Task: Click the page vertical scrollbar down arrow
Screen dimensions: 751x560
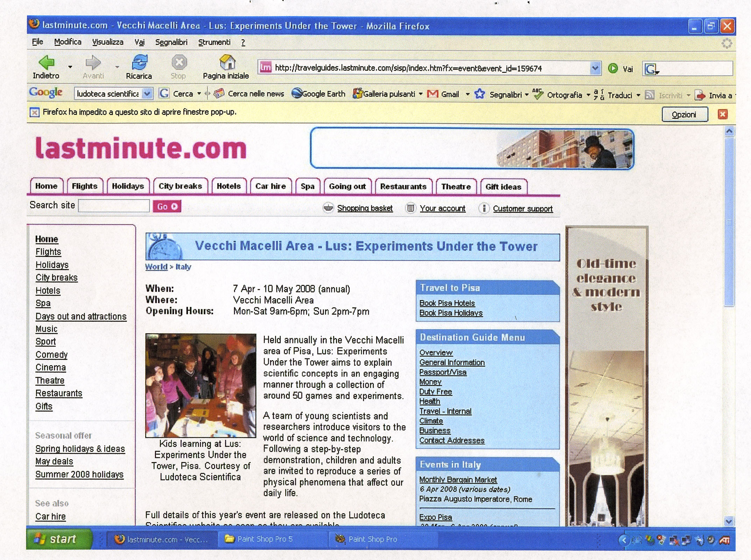Action: coord(729,521)
